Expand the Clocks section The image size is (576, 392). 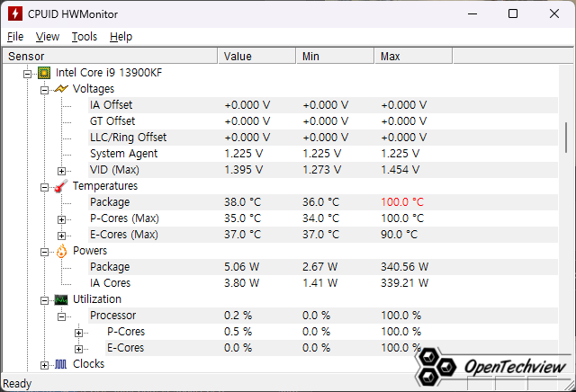(44, 366)
